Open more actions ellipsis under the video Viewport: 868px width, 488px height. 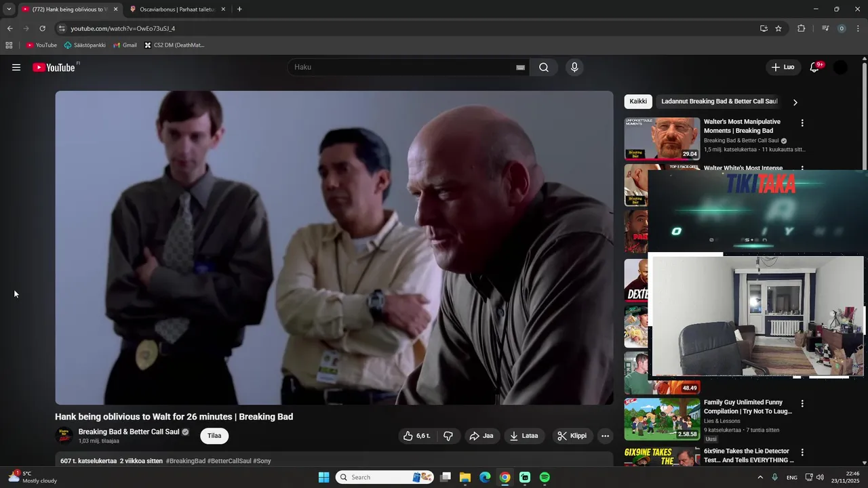pos(606,436)
